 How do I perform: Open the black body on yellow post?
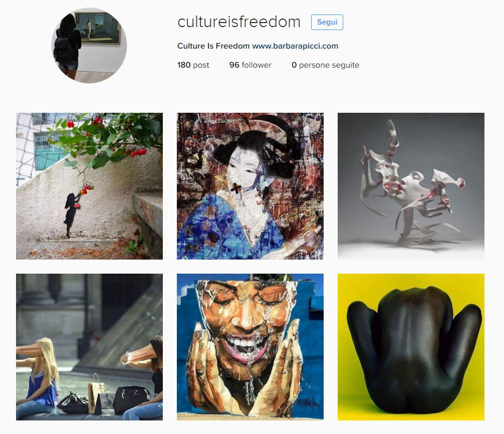(411, 347)
